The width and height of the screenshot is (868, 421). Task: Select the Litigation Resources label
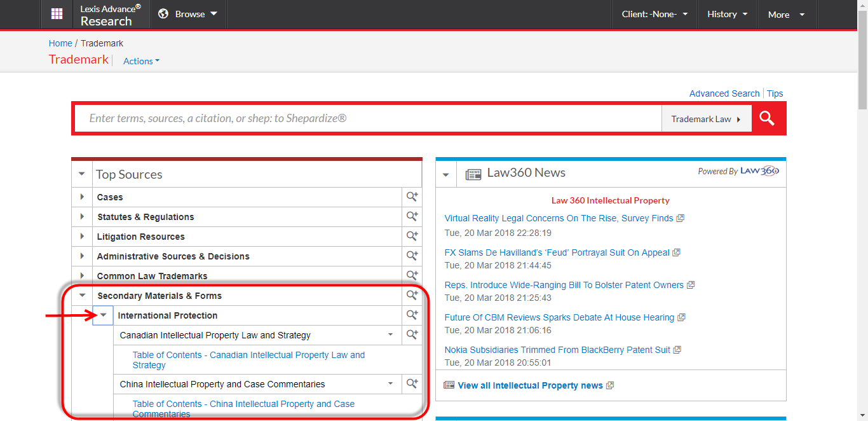[140, 237]
